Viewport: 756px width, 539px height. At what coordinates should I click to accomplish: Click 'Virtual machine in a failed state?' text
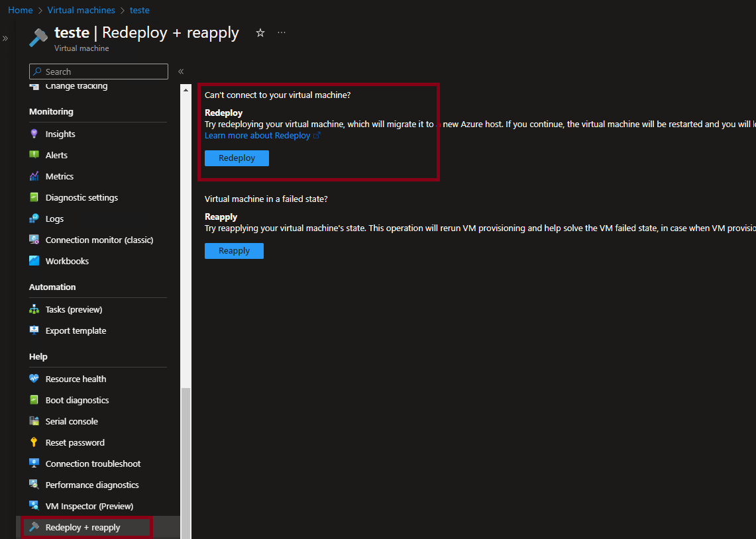click(x=266, y=199)
